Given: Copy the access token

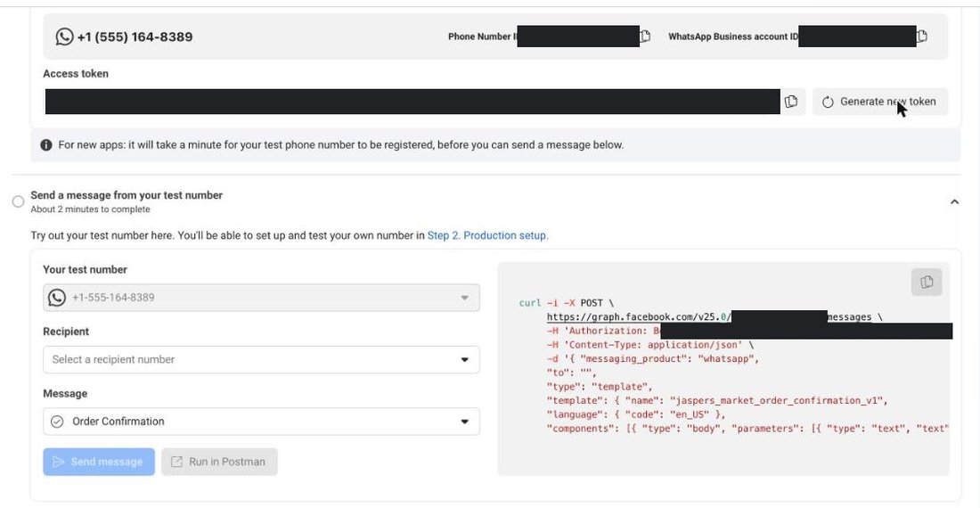Looking at the screenshot, I should (791, 102).
